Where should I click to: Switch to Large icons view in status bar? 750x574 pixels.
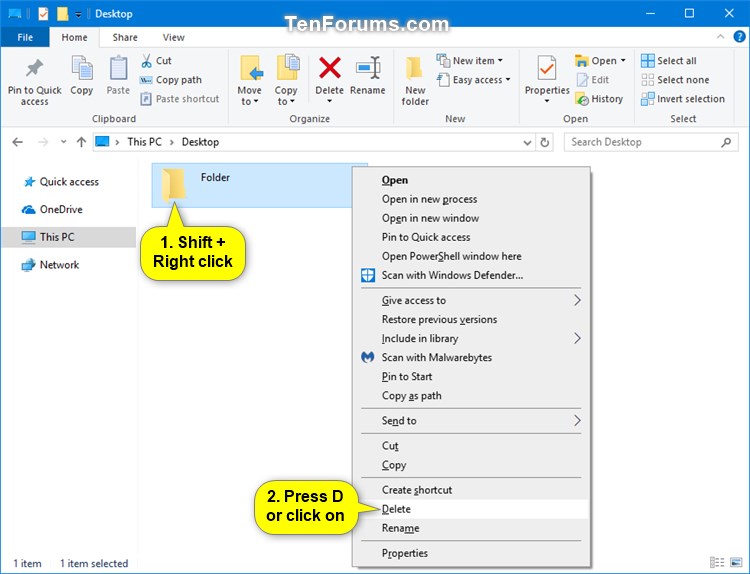pyautogui.click(x=737, y=562)
